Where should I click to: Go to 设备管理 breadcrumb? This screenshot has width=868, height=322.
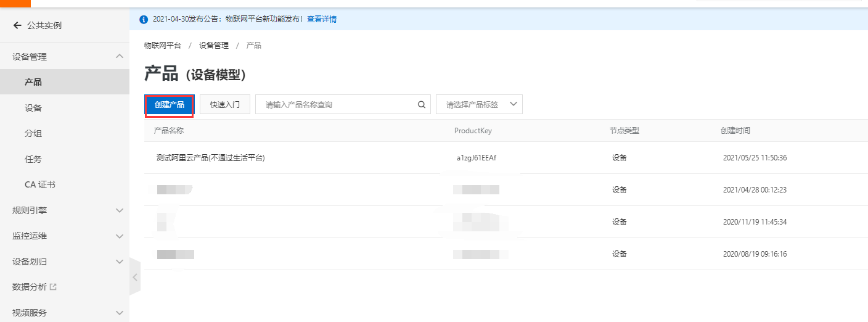click(214, 46)
